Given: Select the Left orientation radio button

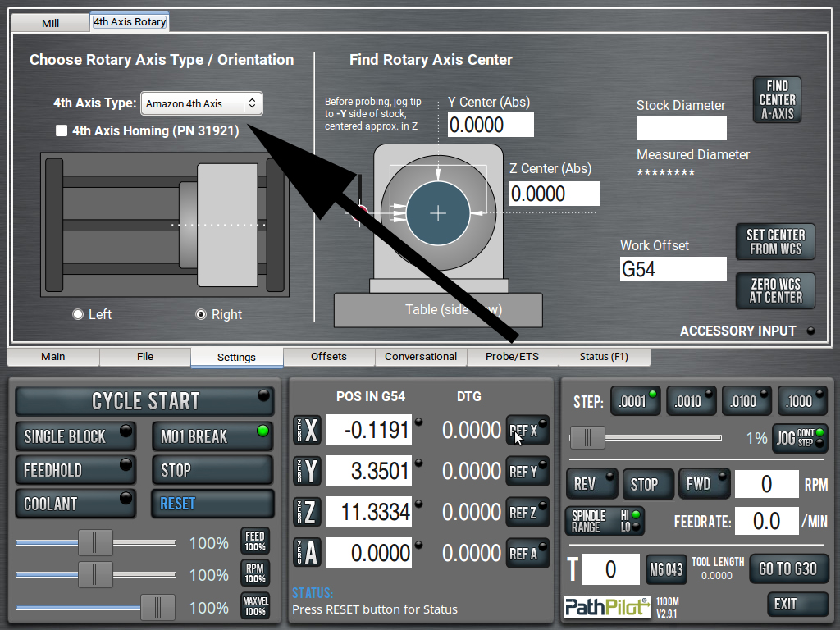Looking at the screenshot, I should tap(78, 314).
